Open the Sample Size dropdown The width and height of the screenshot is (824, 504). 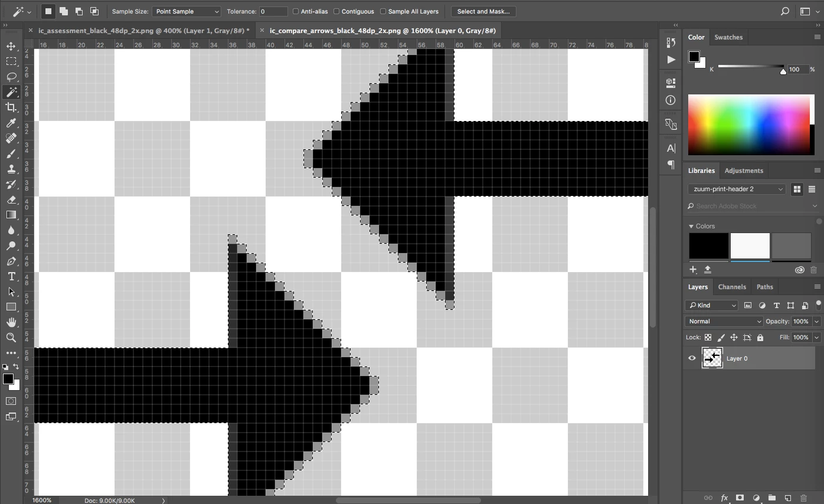tap(187, 11)
